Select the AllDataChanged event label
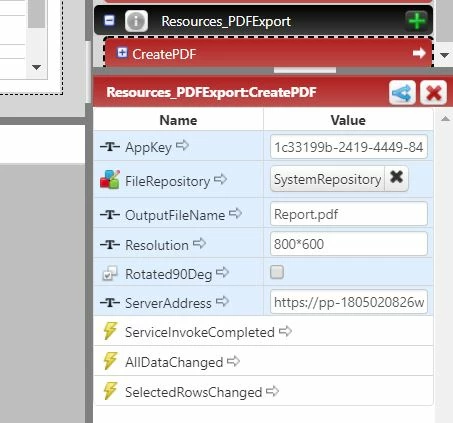This screenshot has width=453, height=423. pos(174,362)
